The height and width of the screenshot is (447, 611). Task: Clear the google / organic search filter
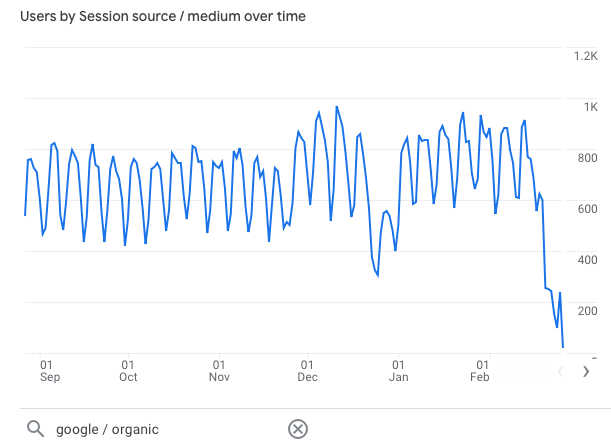coord(297,429)
